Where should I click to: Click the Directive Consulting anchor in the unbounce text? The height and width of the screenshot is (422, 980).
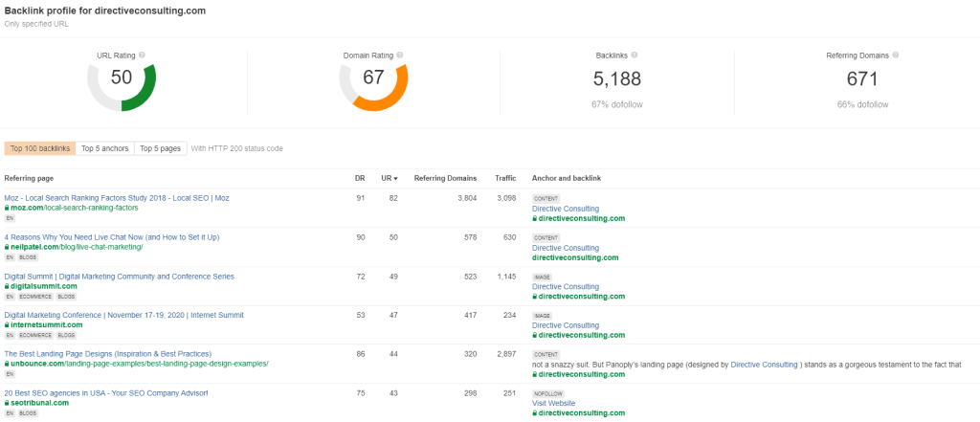point(765,365)
